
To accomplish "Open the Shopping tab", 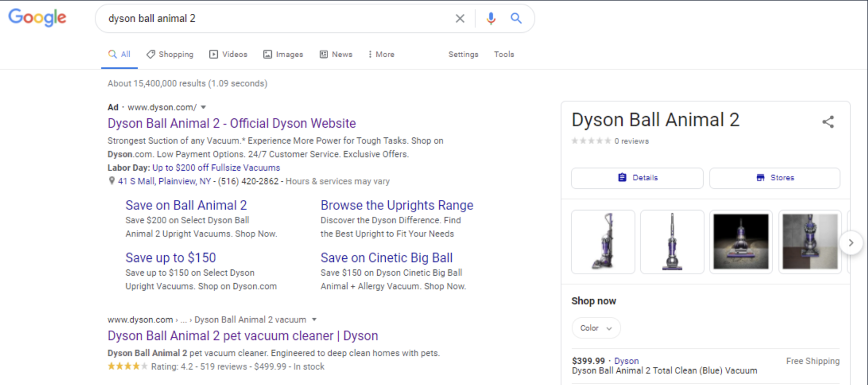I will click(x=170, y=54).
